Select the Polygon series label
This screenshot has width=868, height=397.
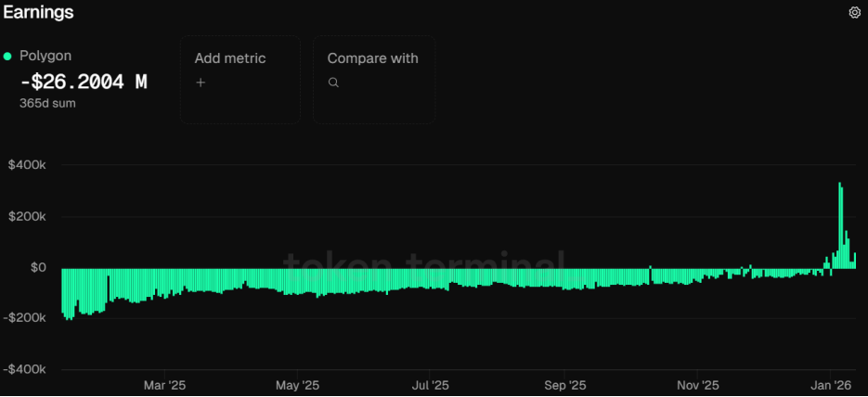[45, 57]
